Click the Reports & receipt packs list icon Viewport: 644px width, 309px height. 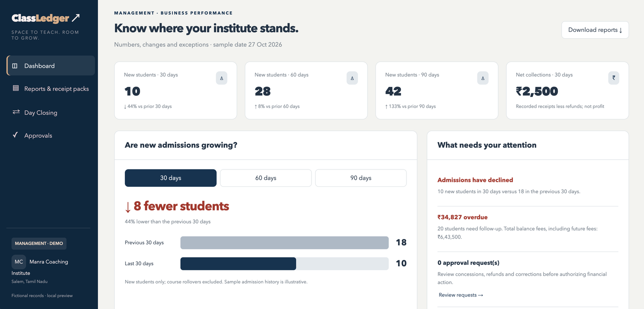(x=16, y=88)
